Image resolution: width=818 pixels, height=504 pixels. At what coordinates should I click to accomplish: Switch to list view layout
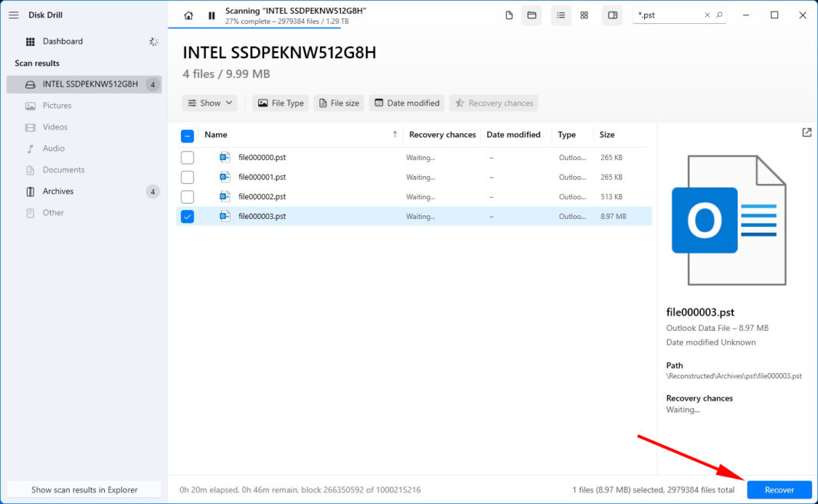coord(561,15)
